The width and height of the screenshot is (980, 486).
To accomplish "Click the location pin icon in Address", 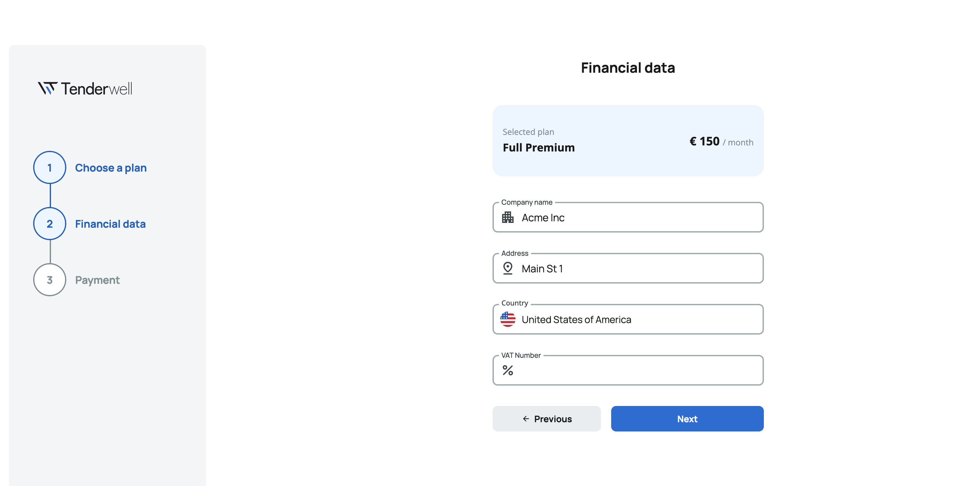I will pyautogui.click(x=508, y=268).
